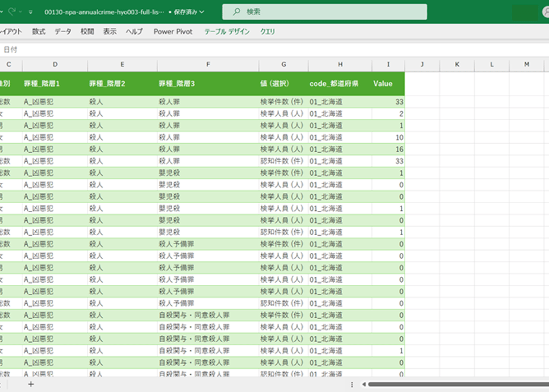Select column D header
Viewport: 549px width, 392px height.
(x=55, y=64)
